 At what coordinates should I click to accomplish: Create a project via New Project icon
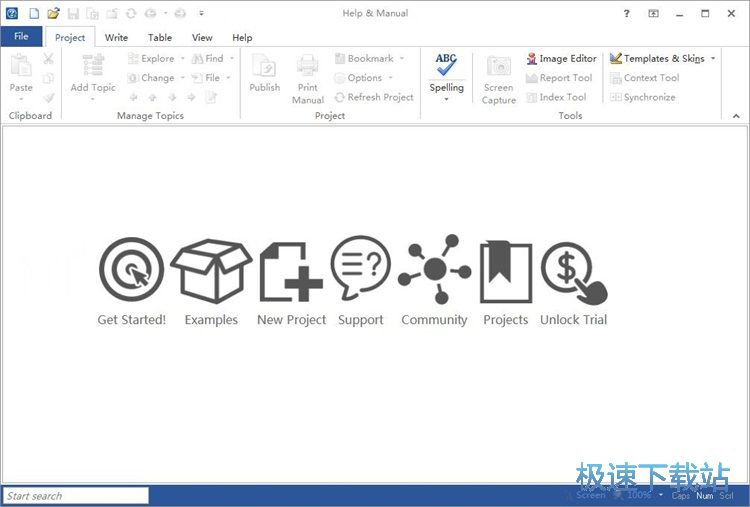click(291, 271)
